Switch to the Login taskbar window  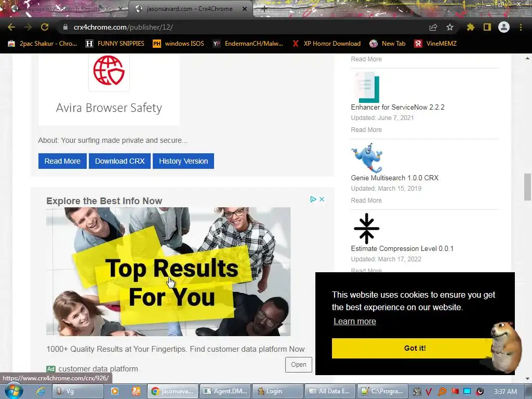click(x=277, y=391)
